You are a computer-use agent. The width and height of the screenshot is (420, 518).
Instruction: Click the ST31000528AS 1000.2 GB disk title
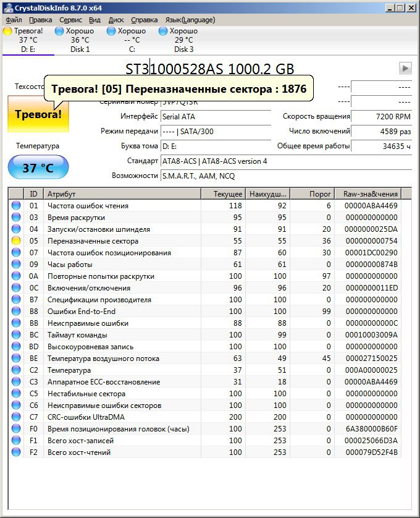click(x=209, y=69)
